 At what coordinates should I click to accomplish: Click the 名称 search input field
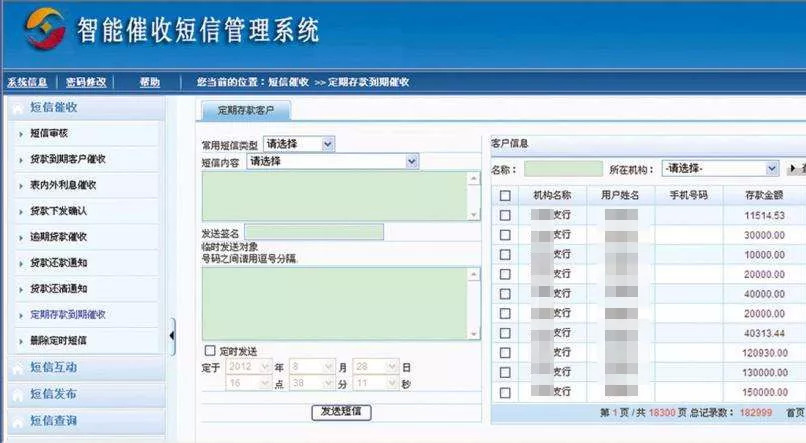[x=563, y=169]
